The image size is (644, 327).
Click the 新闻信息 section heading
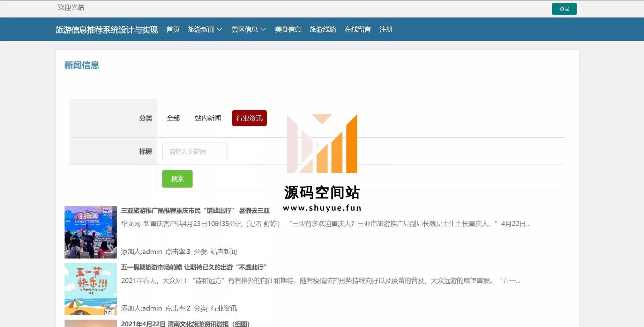pos(82,65)
